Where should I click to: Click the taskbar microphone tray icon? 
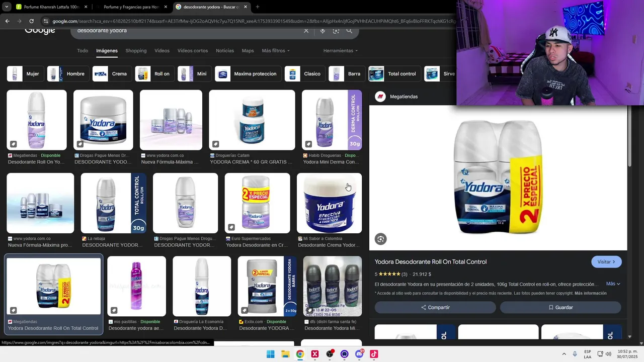click(x=575, y=354)
